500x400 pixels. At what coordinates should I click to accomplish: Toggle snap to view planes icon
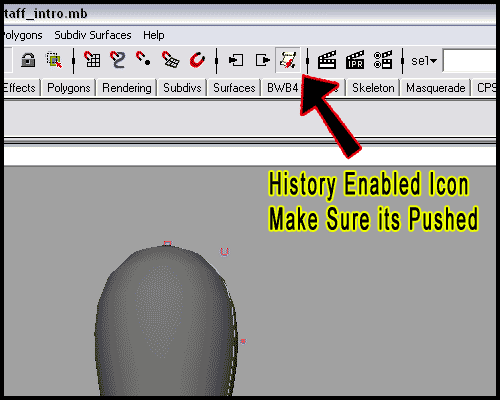[170, 60]
